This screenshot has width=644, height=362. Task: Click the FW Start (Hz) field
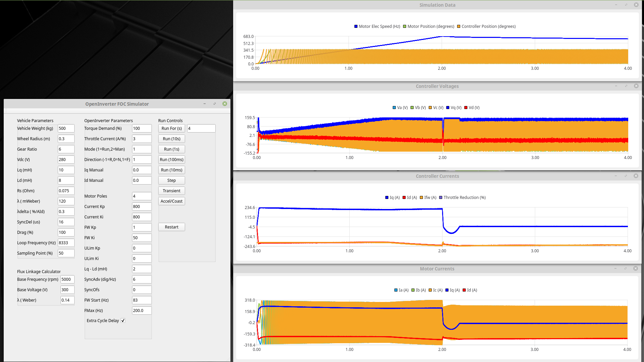click(x=141, y=300)
